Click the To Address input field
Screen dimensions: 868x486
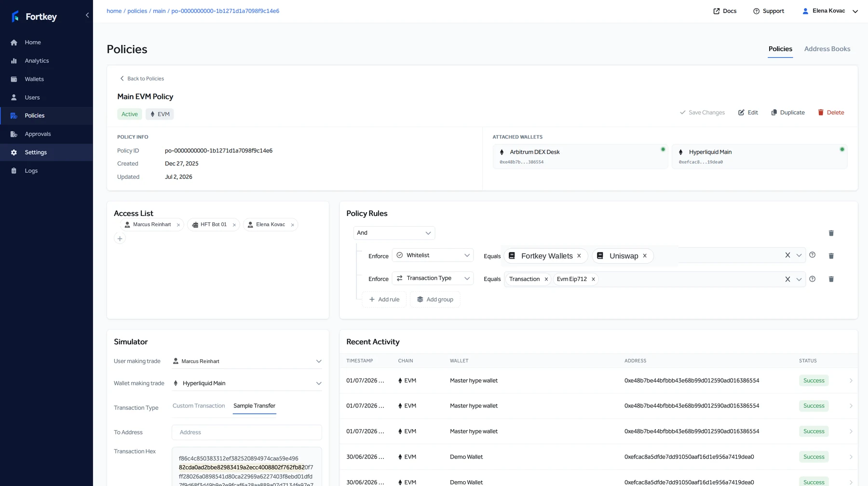(x=247, y=432)
